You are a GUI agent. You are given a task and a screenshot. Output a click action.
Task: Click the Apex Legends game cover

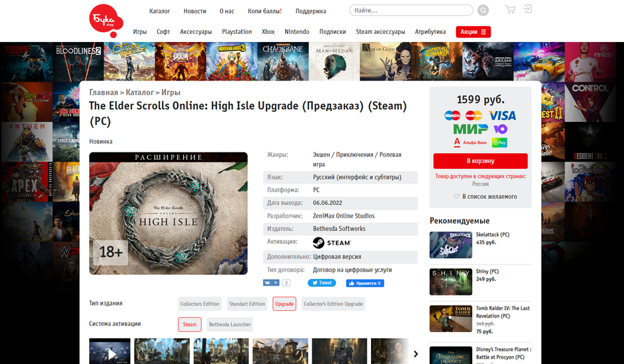point(27,182)
